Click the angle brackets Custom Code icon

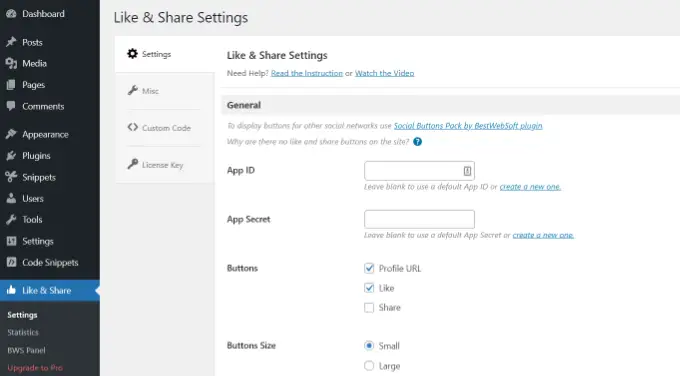click(x=133, y=128)
